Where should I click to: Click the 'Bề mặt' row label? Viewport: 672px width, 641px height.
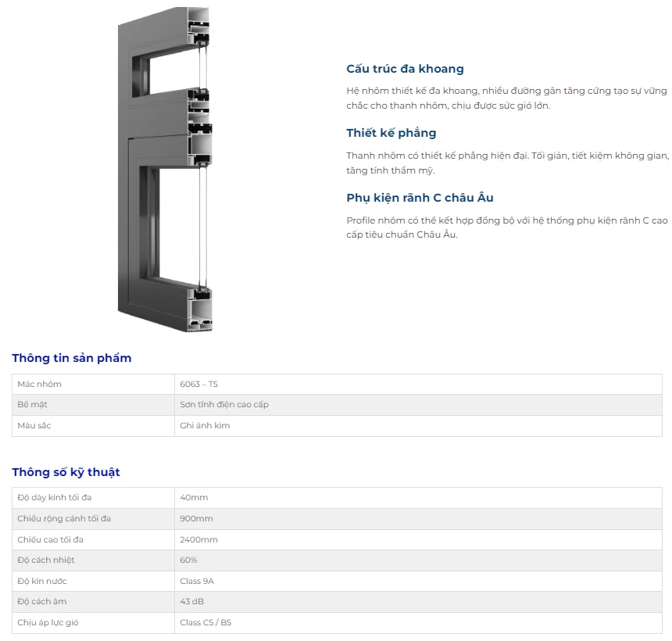(33, 404)
